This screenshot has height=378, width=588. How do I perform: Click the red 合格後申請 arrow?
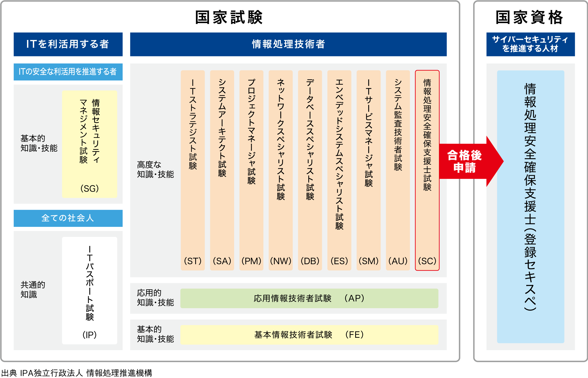click(466, 161)
